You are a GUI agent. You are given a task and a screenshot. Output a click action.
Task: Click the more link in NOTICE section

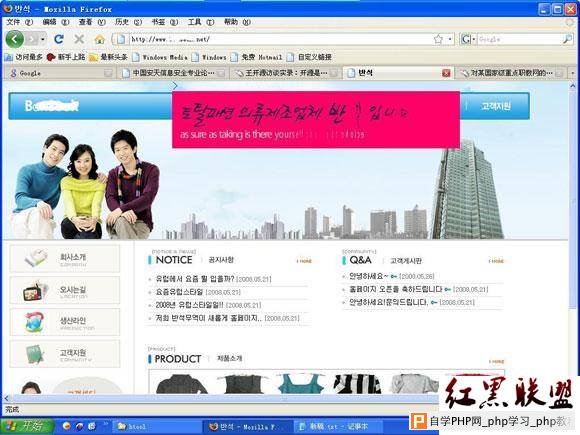point(304,261)
